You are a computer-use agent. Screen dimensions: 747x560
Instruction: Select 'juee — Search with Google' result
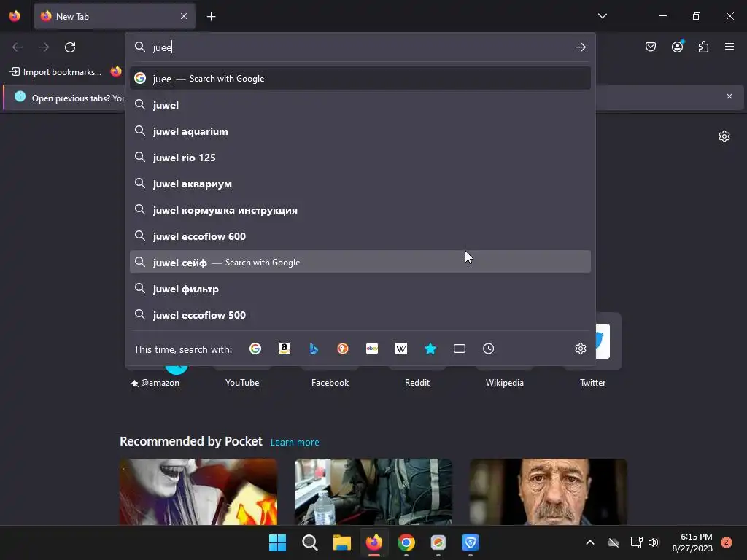(x=360, y=79)
